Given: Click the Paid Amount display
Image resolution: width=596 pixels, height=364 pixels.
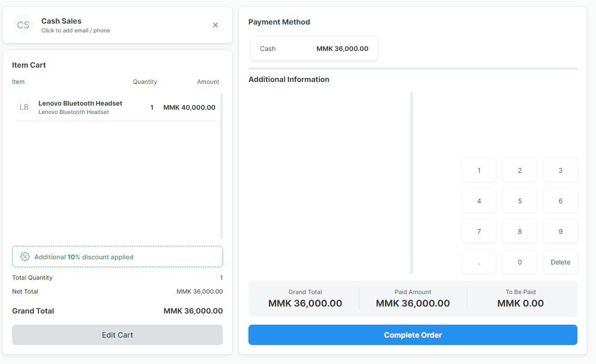Looking at the screenshot, I should coord(412,298).
